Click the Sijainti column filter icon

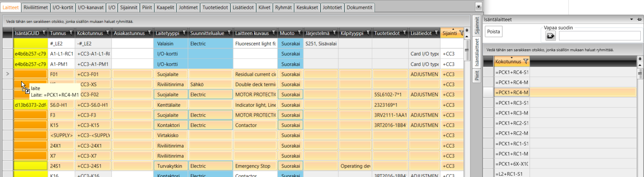pyautogui.click(x=461, y=33)
